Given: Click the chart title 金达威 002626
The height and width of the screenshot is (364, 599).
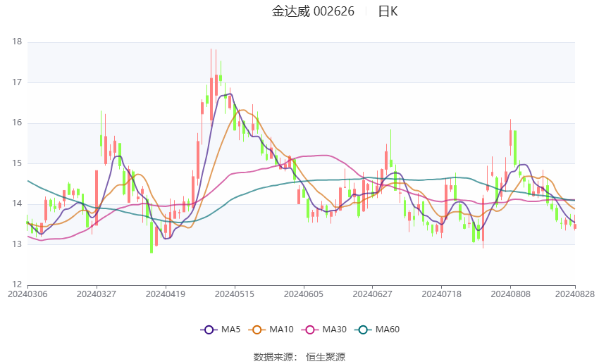Looking at the screenshot, I should point(313,11).
